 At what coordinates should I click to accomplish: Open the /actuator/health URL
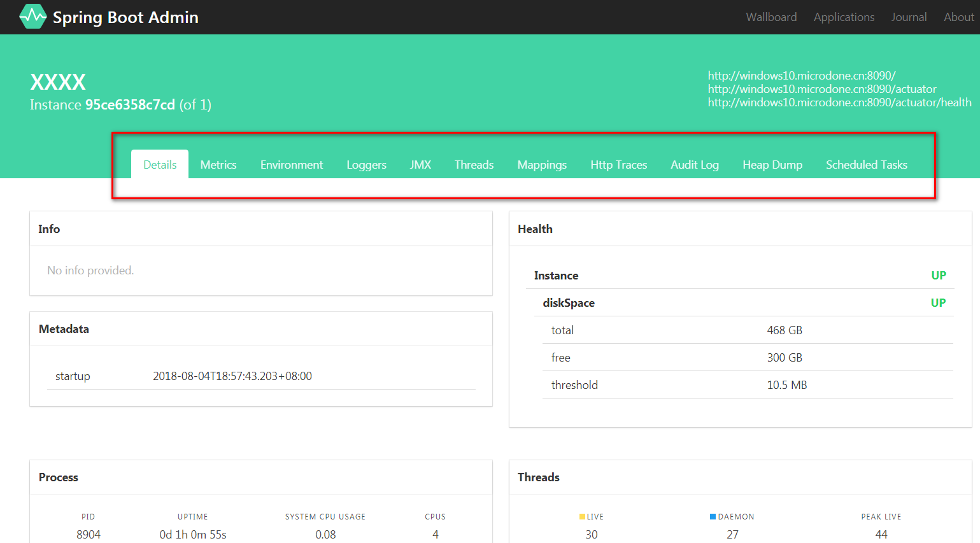840,102
